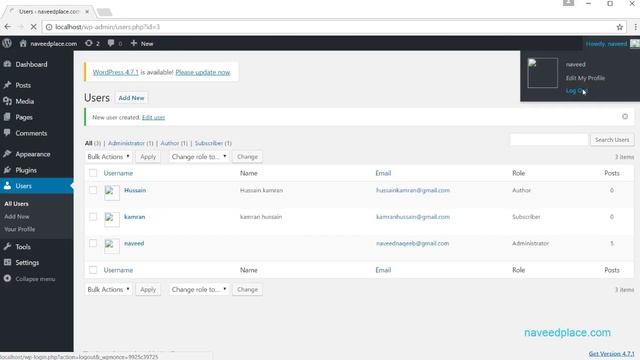Filter users by Author role
Image resolution: width=640 pixels, height=360 pixels.
tap(174, 143)
